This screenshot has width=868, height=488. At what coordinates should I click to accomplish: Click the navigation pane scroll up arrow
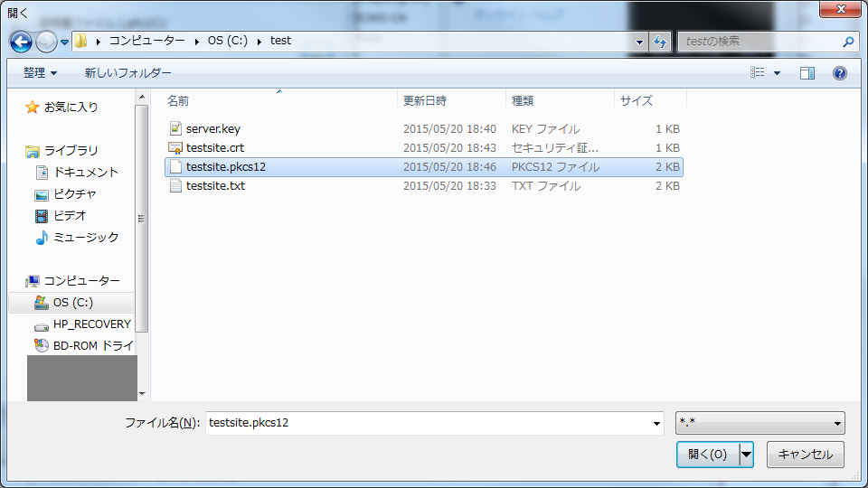(142, 97)
